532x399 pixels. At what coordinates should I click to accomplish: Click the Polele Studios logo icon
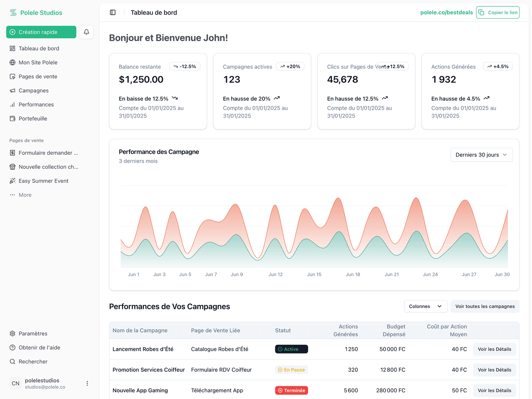(13, 13)
